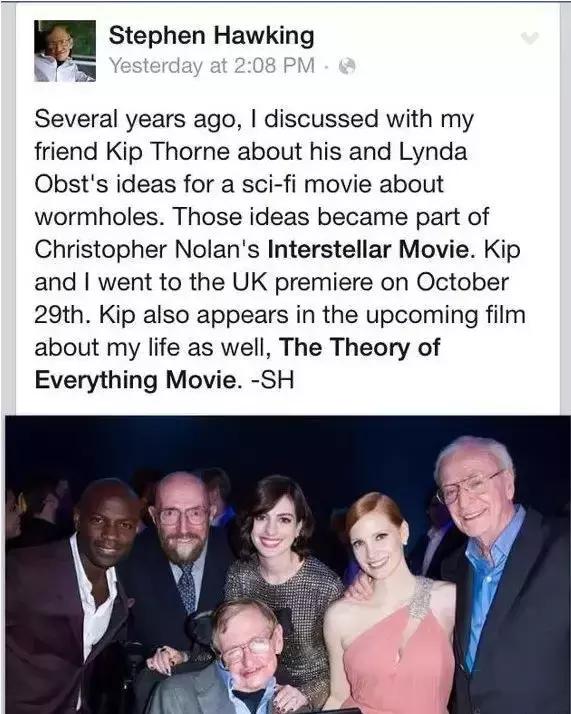Follow the bold 'Interstellar Movie' link
Screen dimensions: 571x714
(369, 249)
